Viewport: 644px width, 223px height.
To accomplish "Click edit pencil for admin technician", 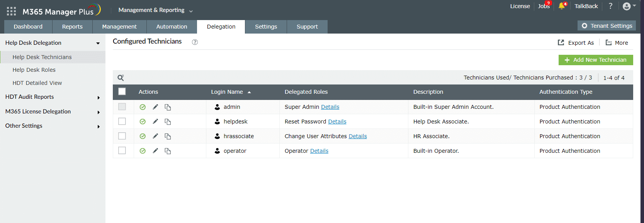I will point(155,107).
